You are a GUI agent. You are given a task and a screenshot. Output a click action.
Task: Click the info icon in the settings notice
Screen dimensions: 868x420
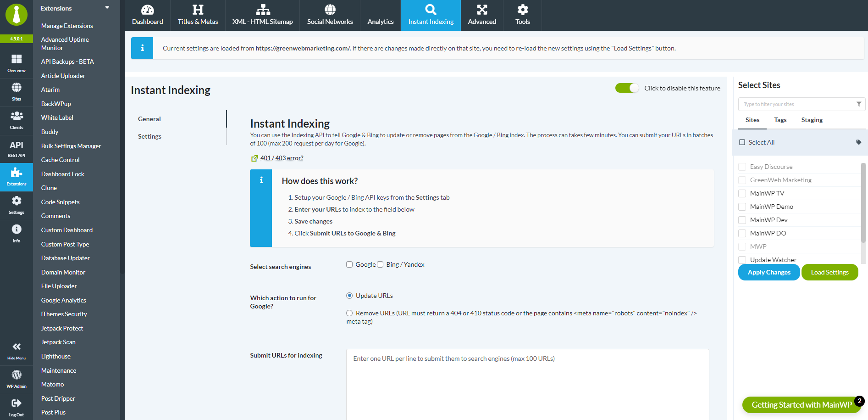coord(142,48)
